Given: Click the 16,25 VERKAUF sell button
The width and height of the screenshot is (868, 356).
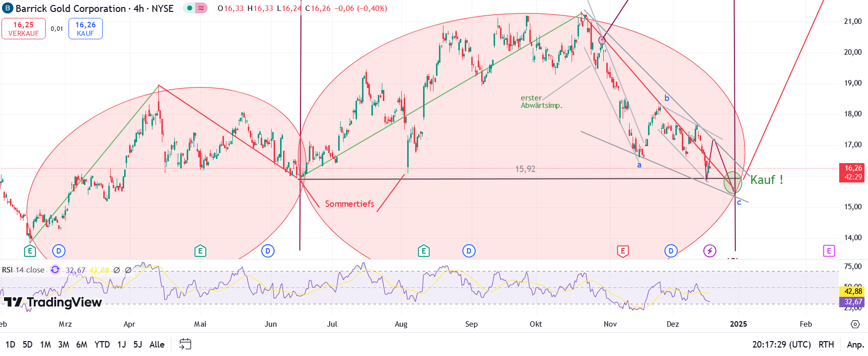Looking at the screenshot, I should tap(23, 28).
